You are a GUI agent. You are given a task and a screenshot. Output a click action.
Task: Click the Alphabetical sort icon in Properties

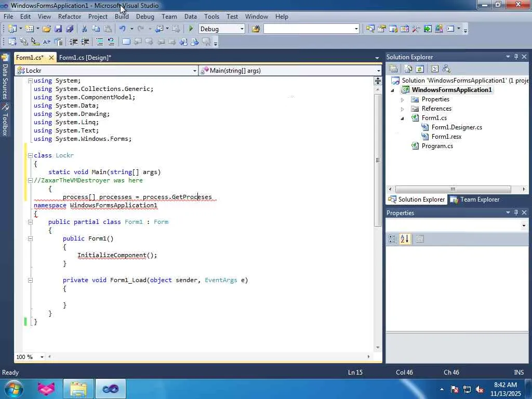click(x=404, y=239)
